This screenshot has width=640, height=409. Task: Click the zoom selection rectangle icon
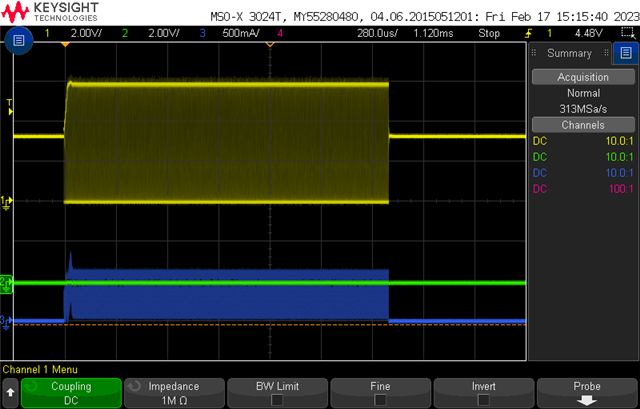tap(626, 33)
